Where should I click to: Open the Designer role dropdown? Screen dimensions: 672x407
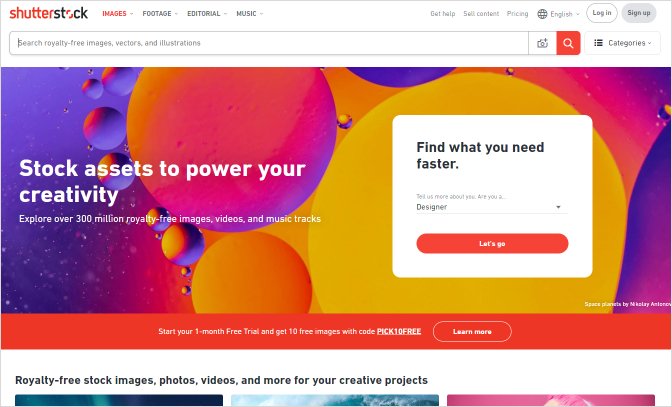click(x=491, y=207)
